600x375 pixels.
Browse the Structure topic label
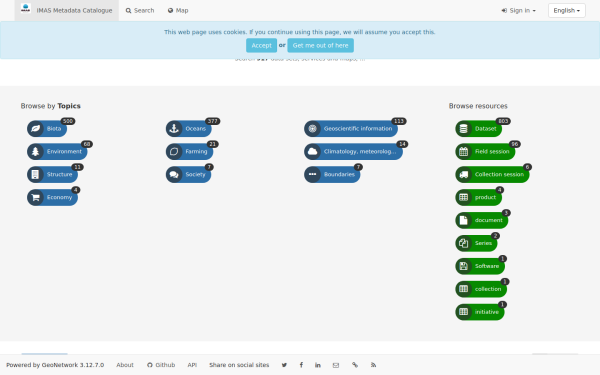(x=59, y=174)
